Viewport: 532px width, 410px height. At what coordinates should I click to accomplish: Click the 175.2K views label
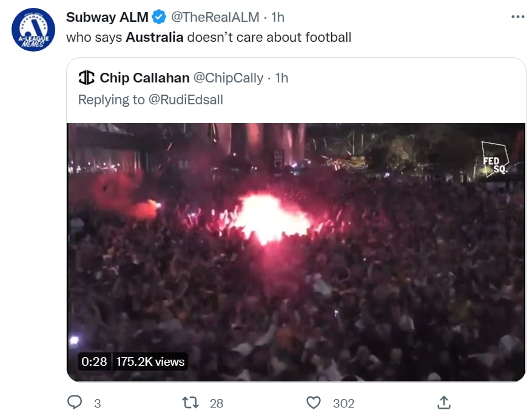coord(150,361)
